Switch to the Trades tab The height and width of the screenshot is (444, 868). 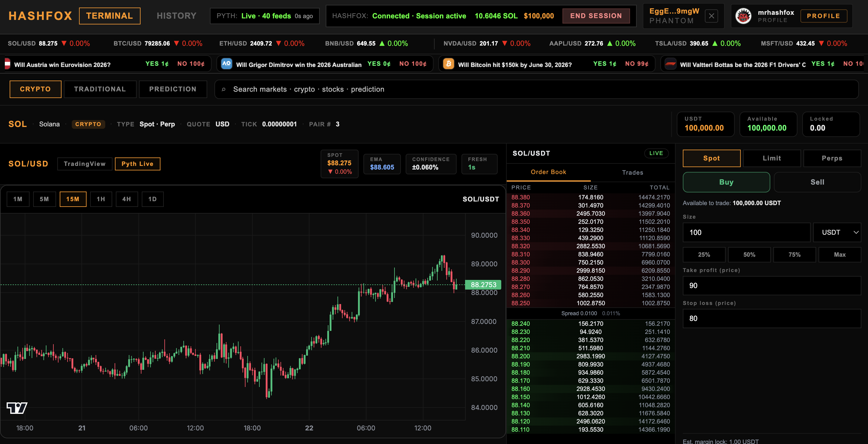coord(632,173)
